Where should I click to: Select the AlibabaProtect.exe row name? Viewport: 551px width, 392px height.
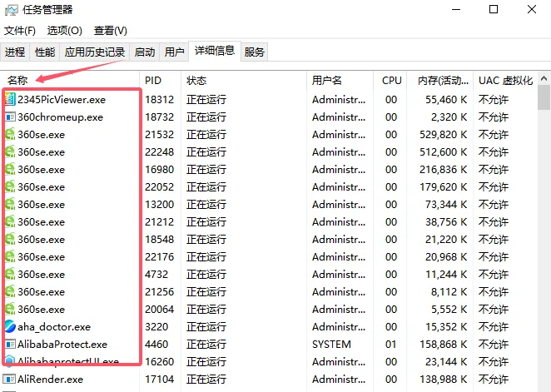tap(62, 345)
